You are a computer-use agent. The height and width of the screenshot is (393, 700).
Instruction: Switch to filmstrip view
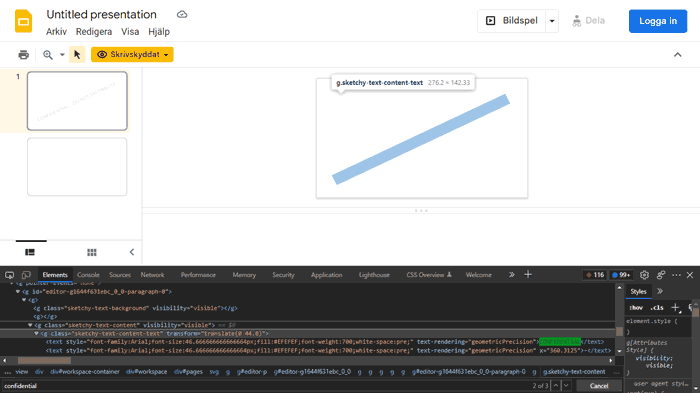[30, 252]
